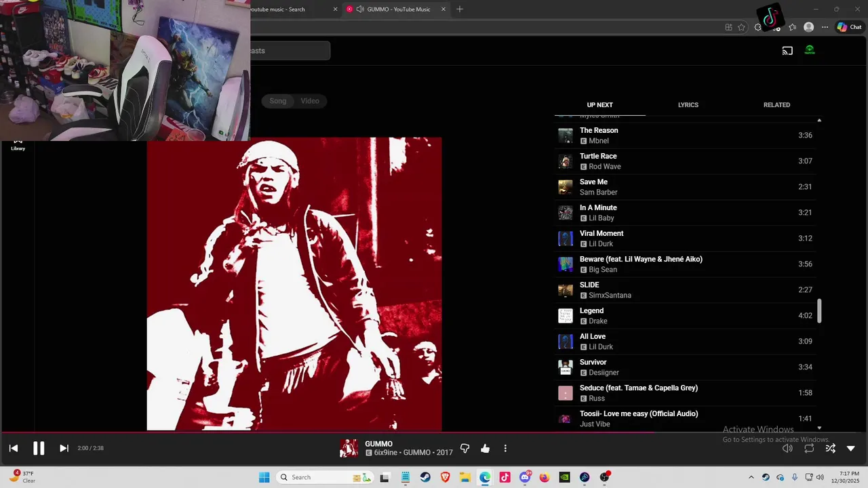The width and height of the screenshot is (868, 488).
Task: Open the three-dot song menu
Action: 505,448
